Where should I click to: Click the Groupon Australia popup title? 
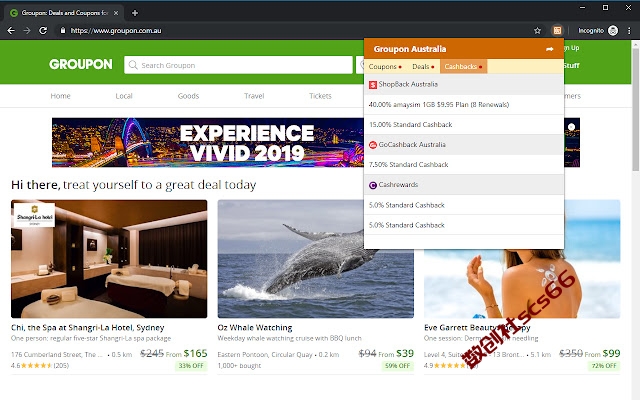[x=410, y=49]
